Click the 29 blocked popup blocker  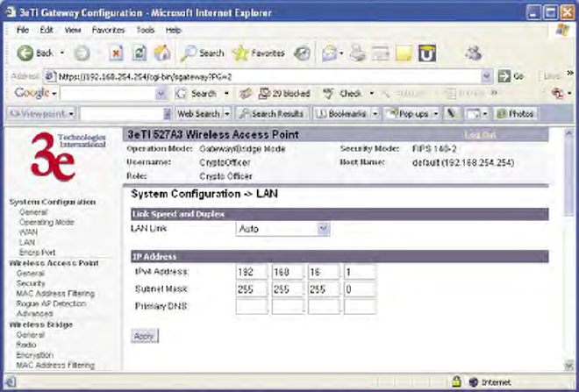pos(284,94)
